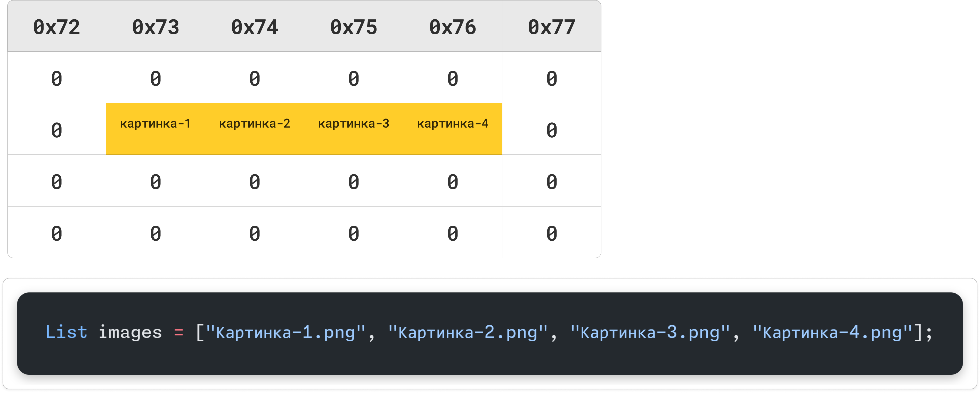The image size is (980, 393).
Task: Click the 0x73 column header
Action: click(x=156, y=27)
